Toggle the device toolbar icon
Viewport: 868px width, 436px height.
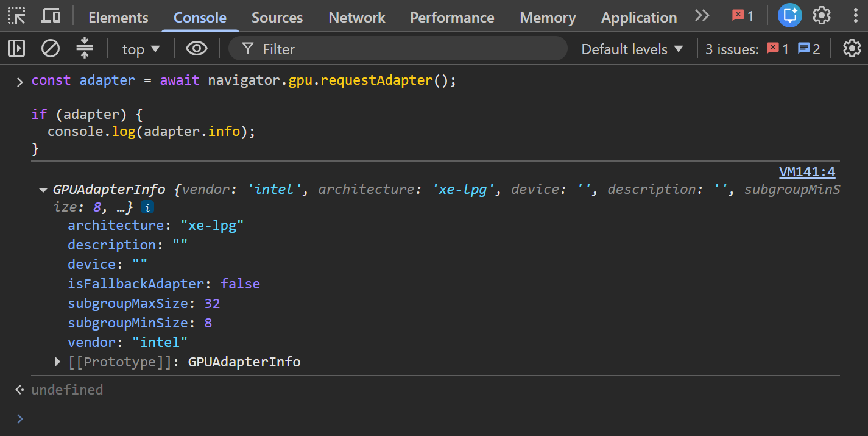(x=51, y=16)
